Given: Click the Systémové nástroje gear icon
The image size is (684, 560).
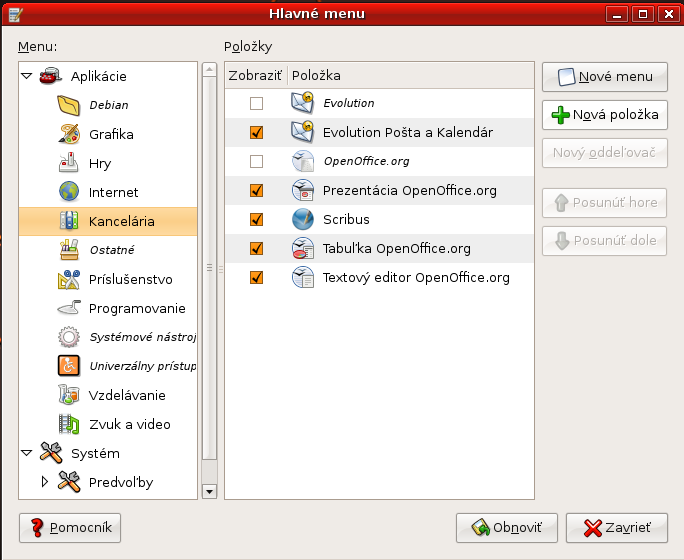Looking at the screenshot, I should tap(69, 337).
